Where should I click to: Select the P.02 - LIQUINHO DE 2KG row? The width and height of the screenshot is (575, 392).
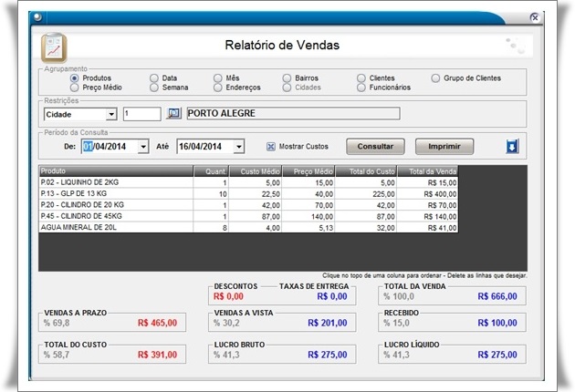248,182
